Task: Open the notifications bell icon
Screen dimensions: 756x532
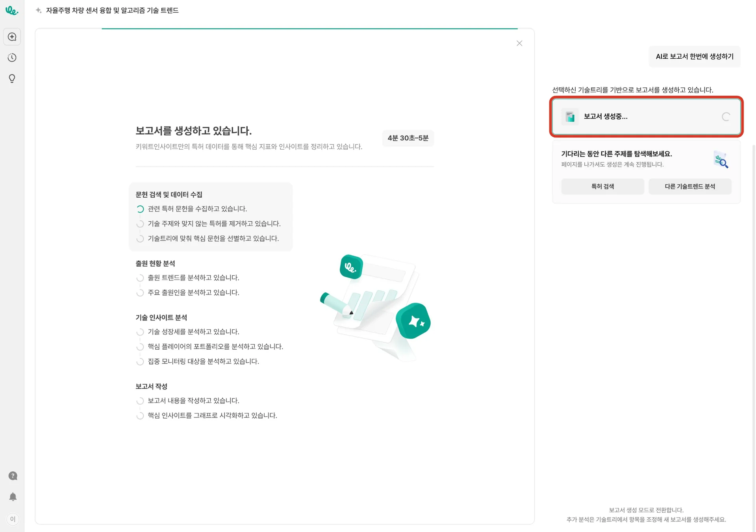Action: [x=13, y=497]
